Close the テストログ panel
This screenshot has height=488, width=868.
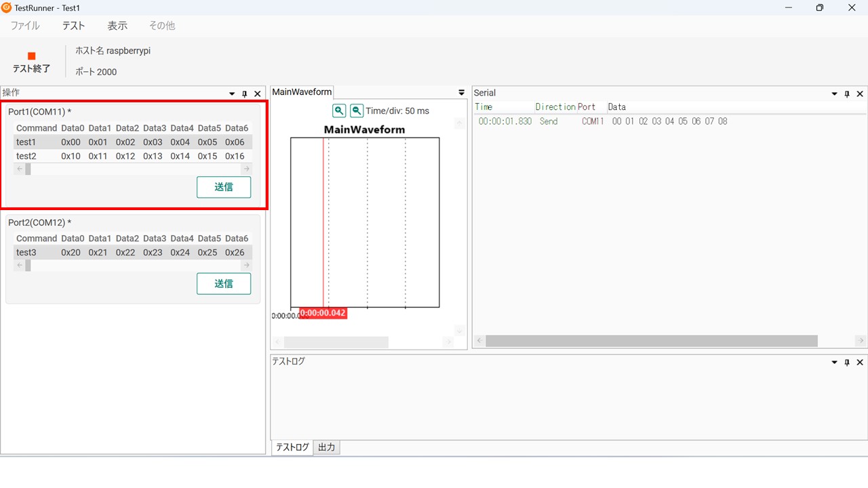[860, 363]
